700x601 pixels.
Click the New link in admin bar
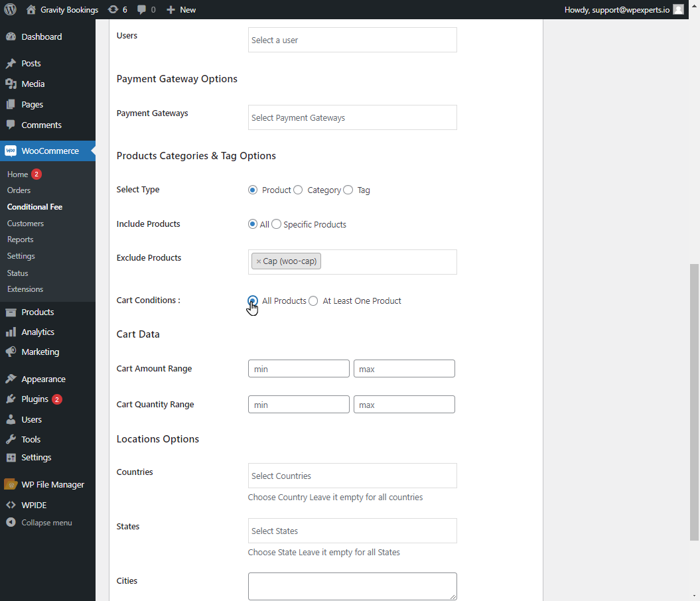pos(188,9)
